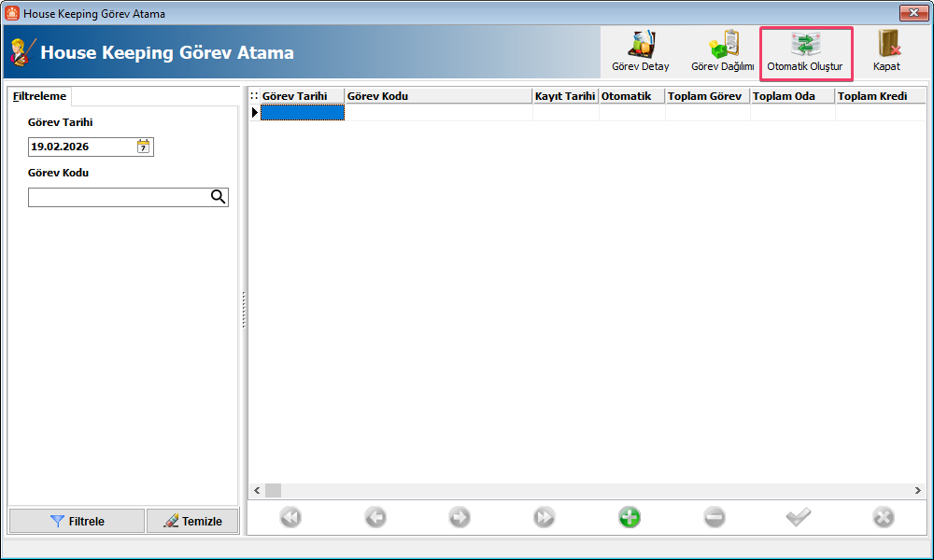Click the Görev Kodu column header

pos(437,96)
